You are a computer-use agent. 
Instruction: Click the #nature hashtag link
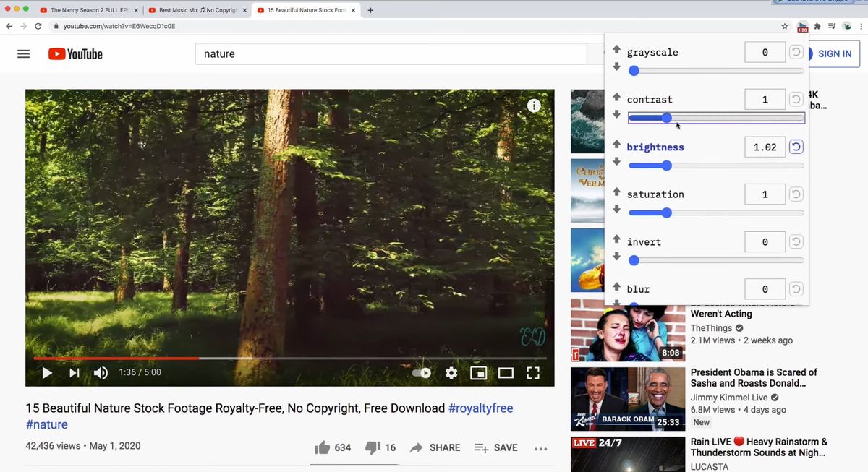pyautogui.click(x=47, y=424)
